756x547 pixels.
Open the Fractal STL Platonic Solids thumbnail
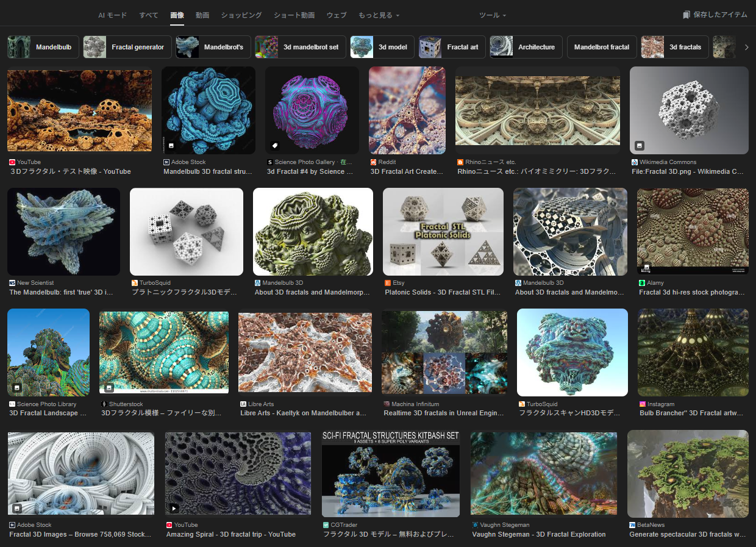point(443,232)
